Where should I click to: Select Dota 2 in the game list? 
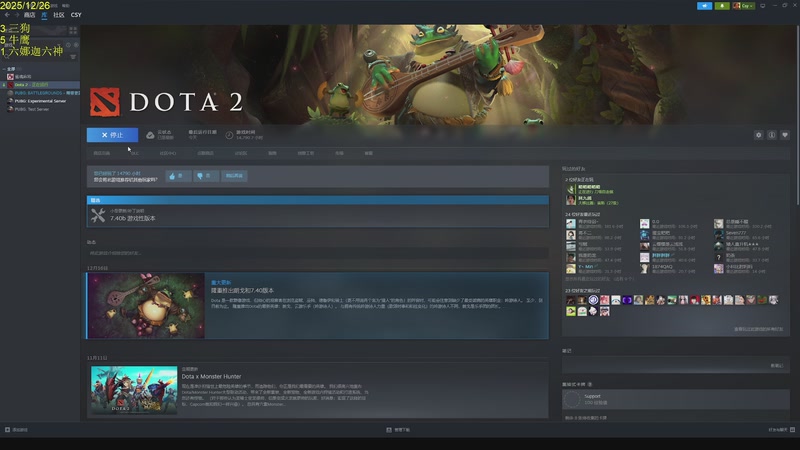click(40, 85)
